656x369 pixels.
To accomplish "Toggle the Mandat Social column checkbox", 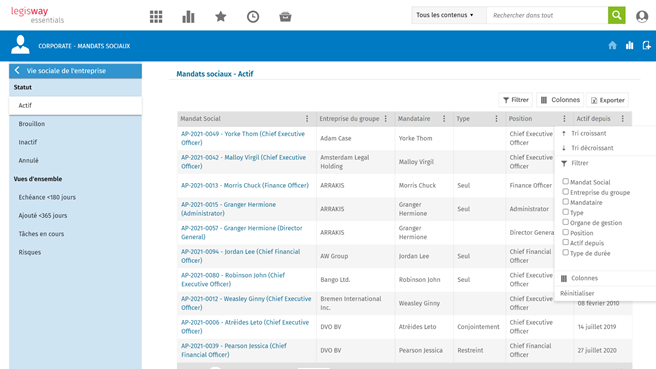I will [x=565, y=181].
